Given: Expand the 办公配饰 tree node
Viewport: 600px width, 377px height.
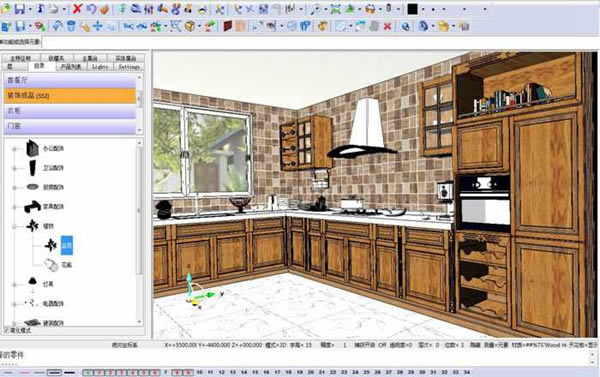Looking at the screenshot, I should (x=15, y=149).
